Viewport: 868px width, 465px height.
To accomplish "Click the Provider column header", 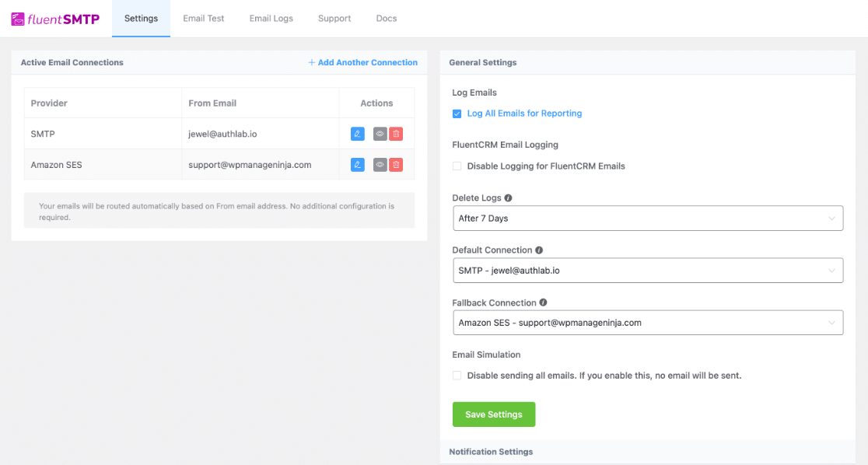I will click(103, 103).
